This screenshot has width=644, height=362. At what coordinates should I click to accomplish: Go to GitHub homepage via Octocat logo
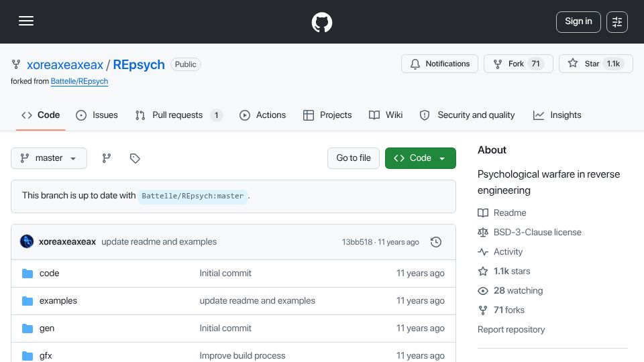(321, 21)
